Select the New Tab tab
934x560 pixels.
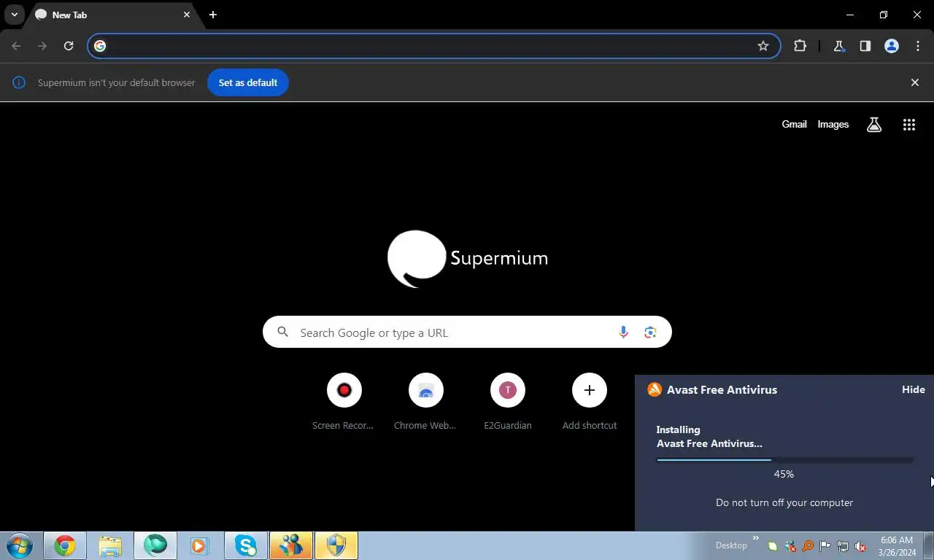pyautogui.click(x=113, y=15)
